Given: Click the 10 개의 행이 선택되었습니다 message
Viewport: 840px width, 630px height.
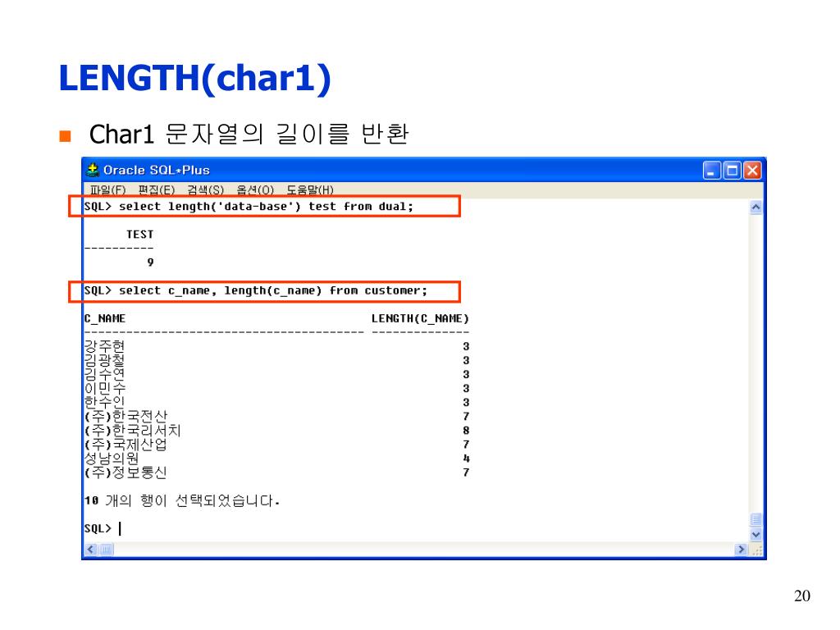Looking at the screenshot, I should [182, 500].
